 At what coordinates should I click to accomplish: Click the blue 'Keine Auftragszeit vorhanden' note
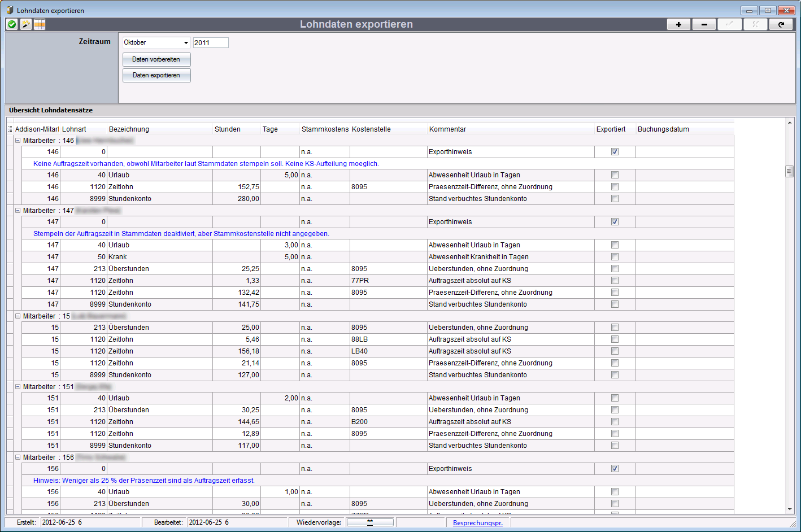(206, 164)
